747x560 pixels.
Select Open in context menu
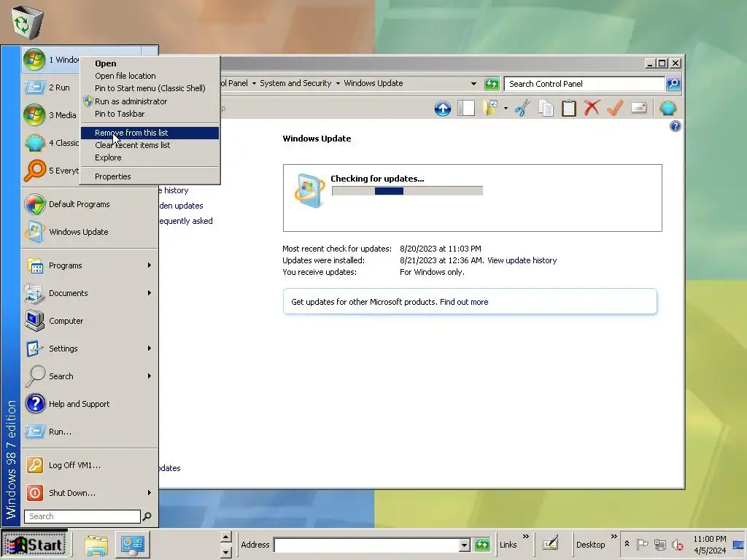pyautogui.click(x=150, y=63)
